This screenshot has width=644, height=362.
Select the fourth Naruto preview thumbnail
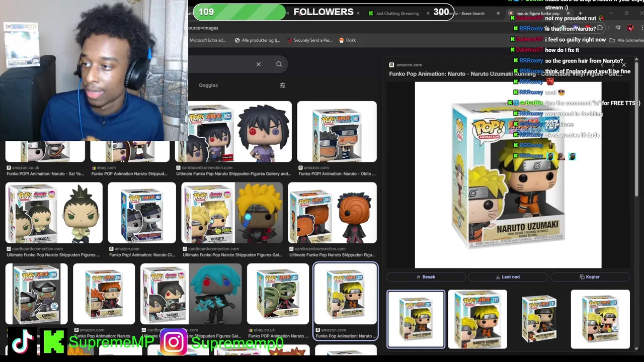click(600, 319)
